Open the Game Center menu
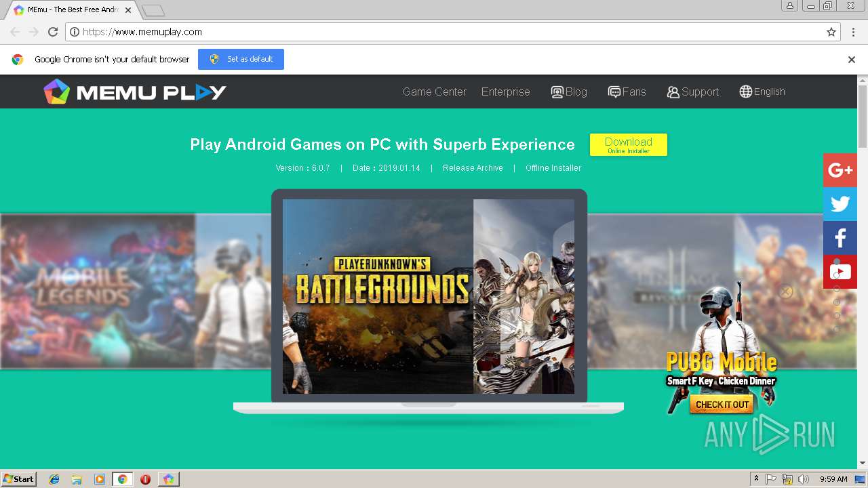Image resolution: width=868 pixels, height=488 pixels. (x=435, y=91)
